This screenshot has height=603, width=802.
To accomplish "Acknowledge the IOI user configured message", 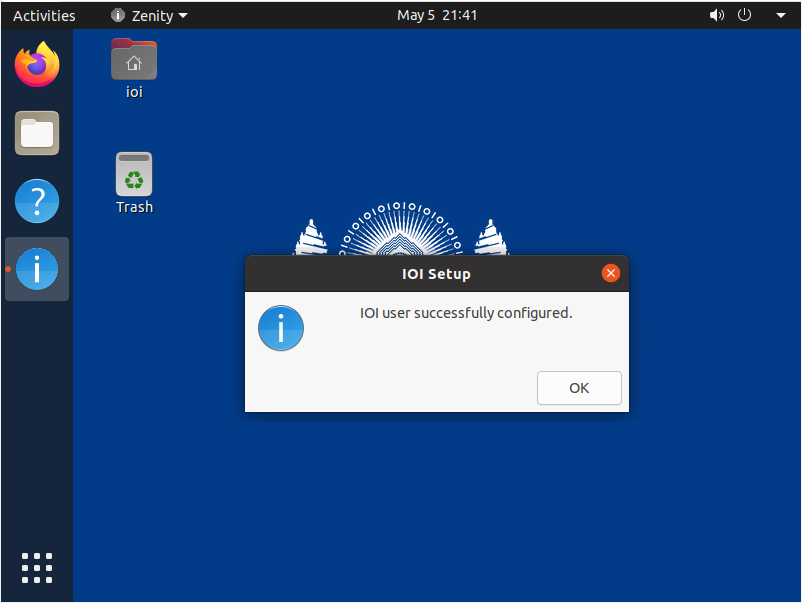I will coord(579,388).
